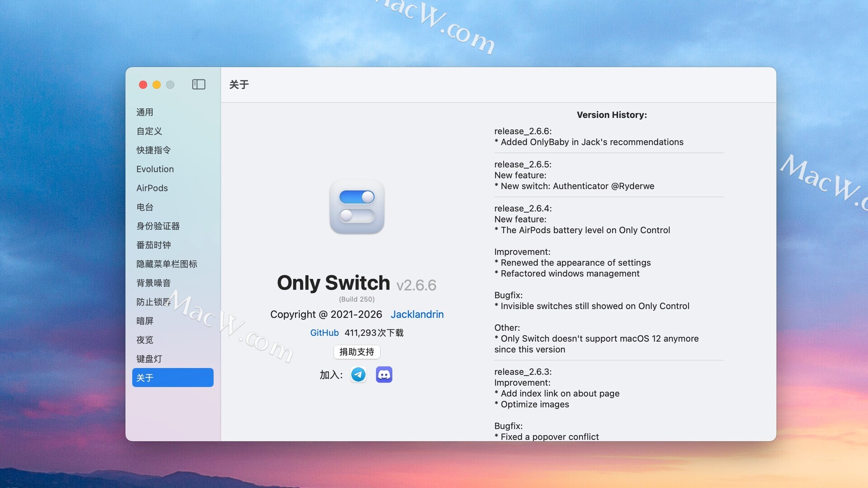
Task: Open 身份验证器 settings
Action: pyautogui.click(x=158, y=226)
